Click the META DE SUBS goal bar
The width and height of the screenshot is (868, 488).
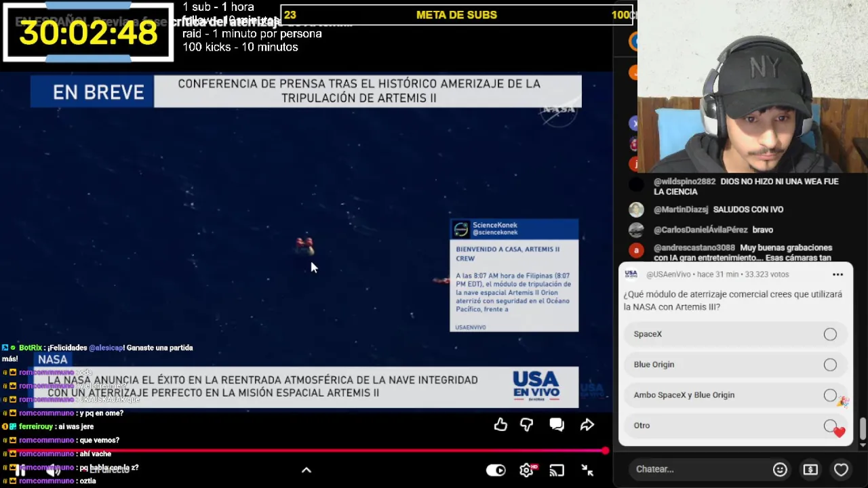click(x=457, y=14)
